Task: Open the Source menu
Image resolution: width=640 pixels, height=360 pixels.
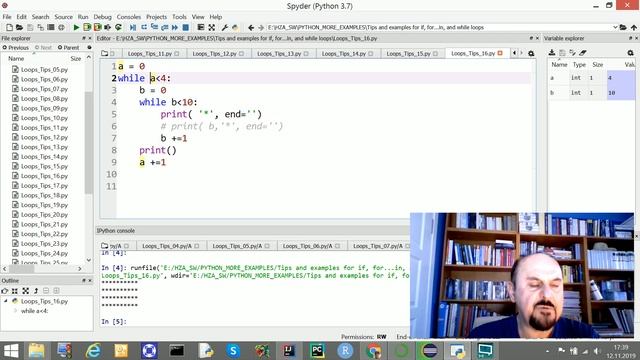Action: tap(63, 17)
